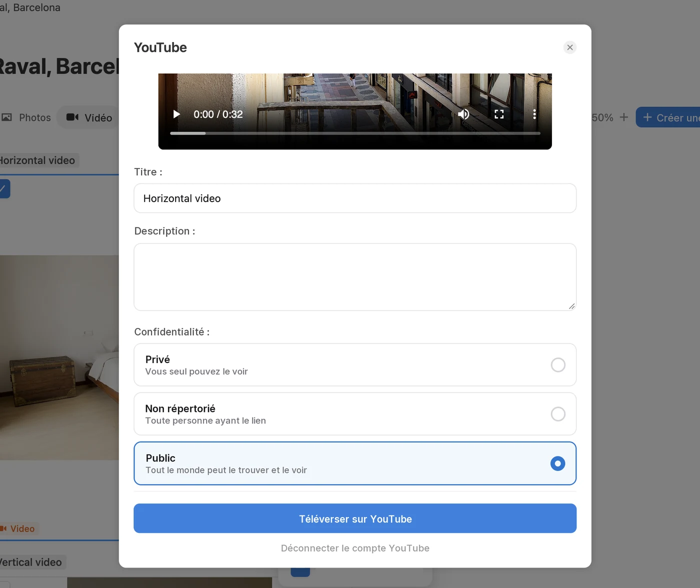Click the Photos image icon
This screenshot has width=700, height=588.
coord(6,117)
